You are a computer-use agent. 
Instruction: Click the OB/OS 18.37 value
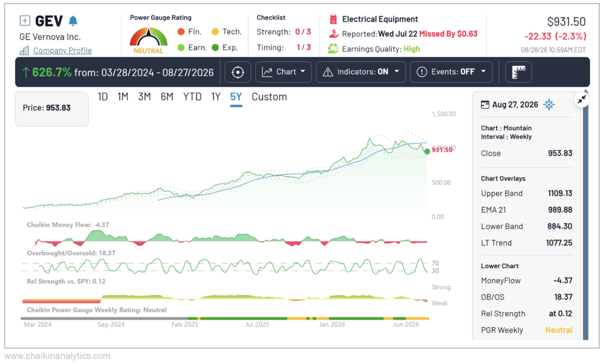563,297
